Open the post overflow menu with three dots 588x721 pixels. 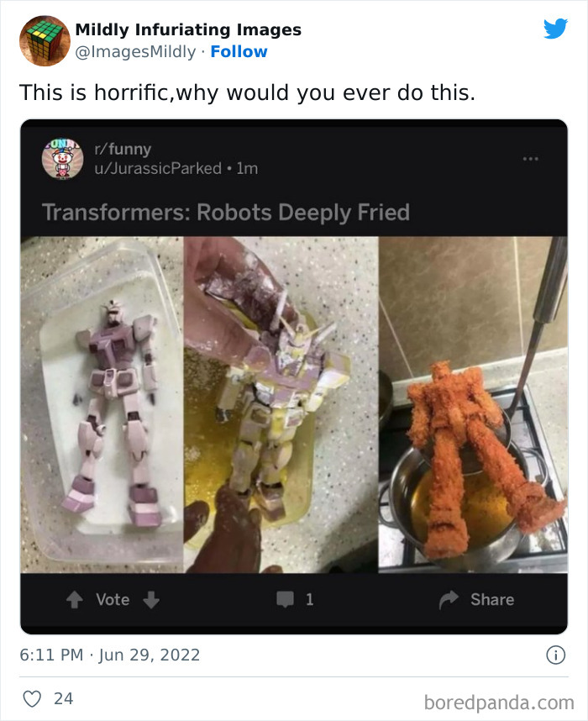click(530, 157)
